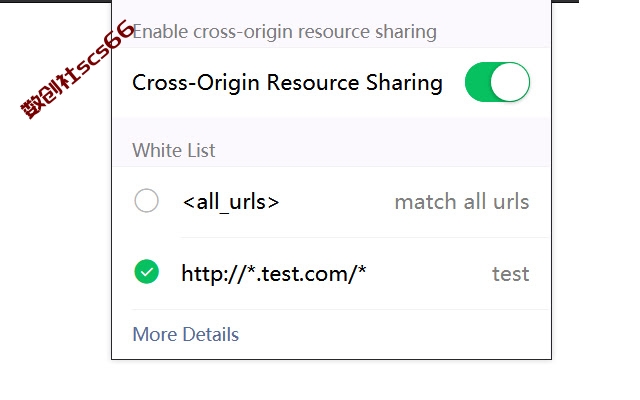Click the <all_urls> pattern text
The height and width of the screenshot is (400, 640).
pos(231,202)
